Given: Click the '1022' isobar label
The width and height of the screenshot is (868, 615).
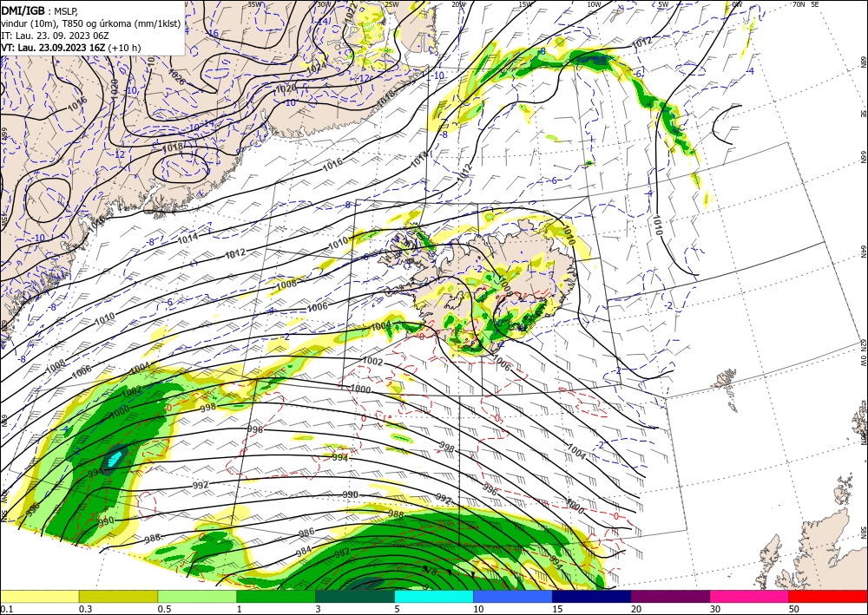Looking at the screenshot, I should pos(351,13).
